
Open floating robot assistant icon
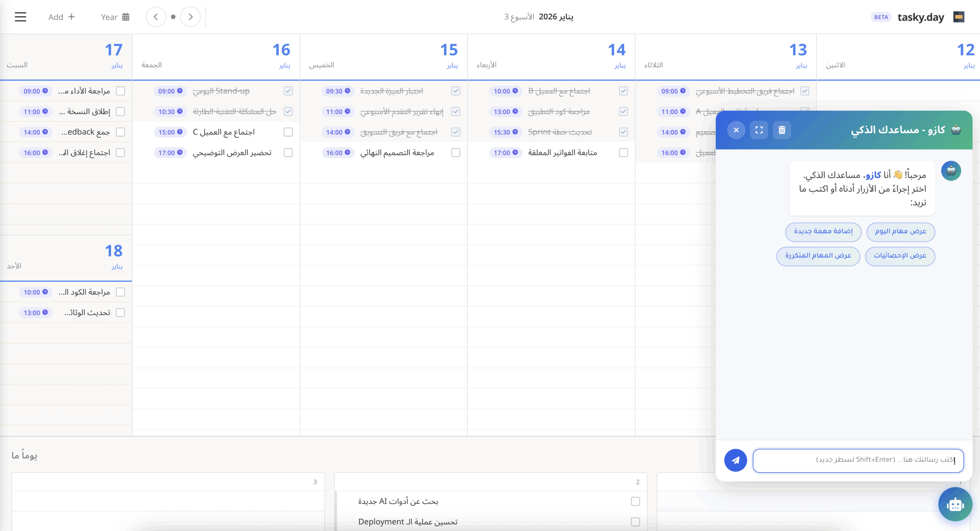(955, 504)
